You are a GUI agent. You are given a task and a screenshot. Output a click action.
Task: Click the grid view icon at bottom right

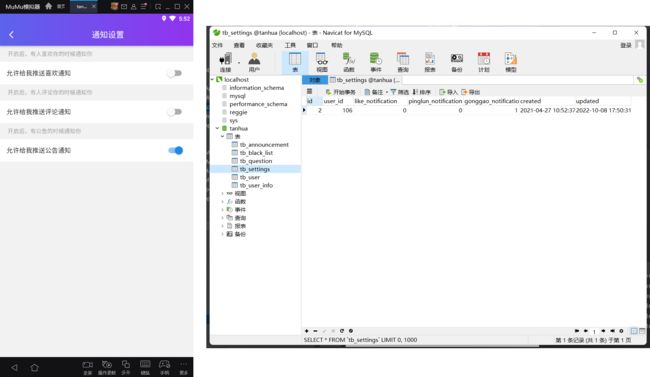634,331
